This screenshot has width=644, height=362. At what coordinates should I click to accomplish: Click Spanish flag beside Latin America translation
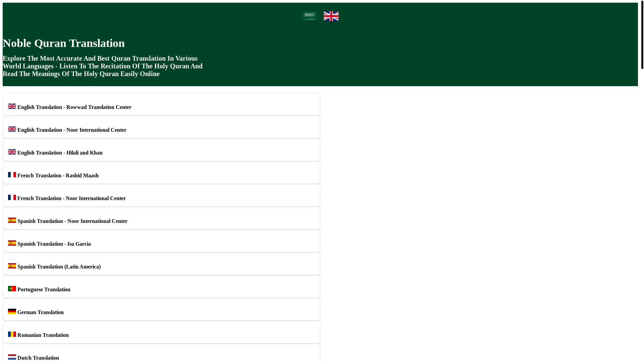pyautogui.click(x=12, y=266)
